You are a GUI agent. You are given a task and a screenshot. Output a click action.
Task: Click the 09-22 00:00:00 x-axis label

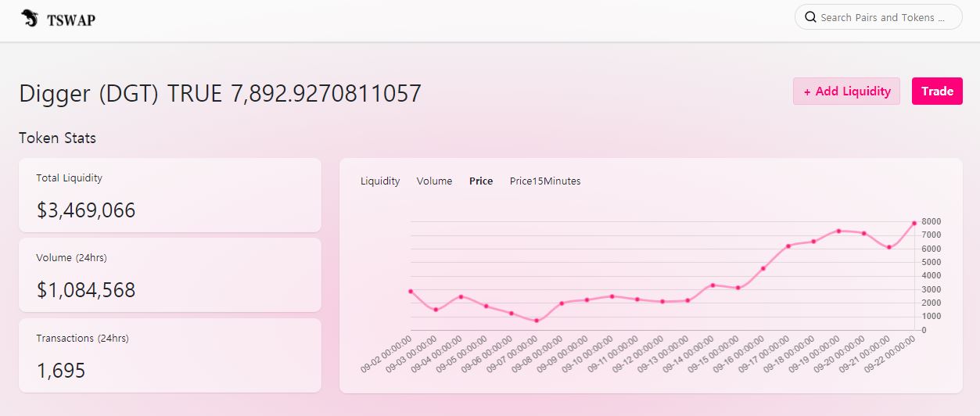tap(889, 355)
